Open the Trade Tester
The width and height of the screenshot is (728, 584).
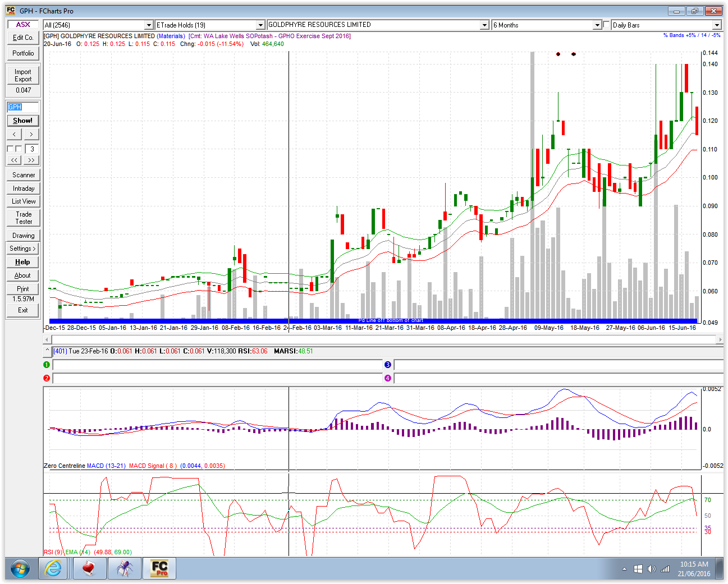click(23, 218)
